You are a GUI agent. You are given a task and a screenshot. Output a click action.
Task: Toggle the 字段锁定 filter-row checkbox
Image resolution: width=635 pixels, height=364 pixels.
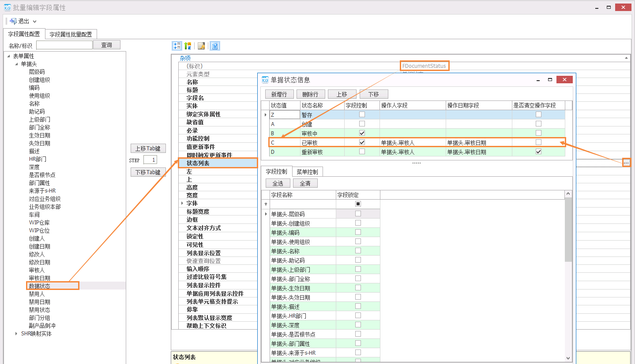point(358,204)
